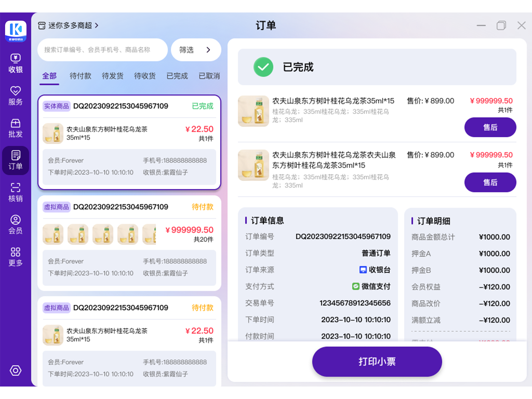Click the 交易单号 value 12345678912345656
The height and width of the screenshot is (399, 532).
(355, 303)
